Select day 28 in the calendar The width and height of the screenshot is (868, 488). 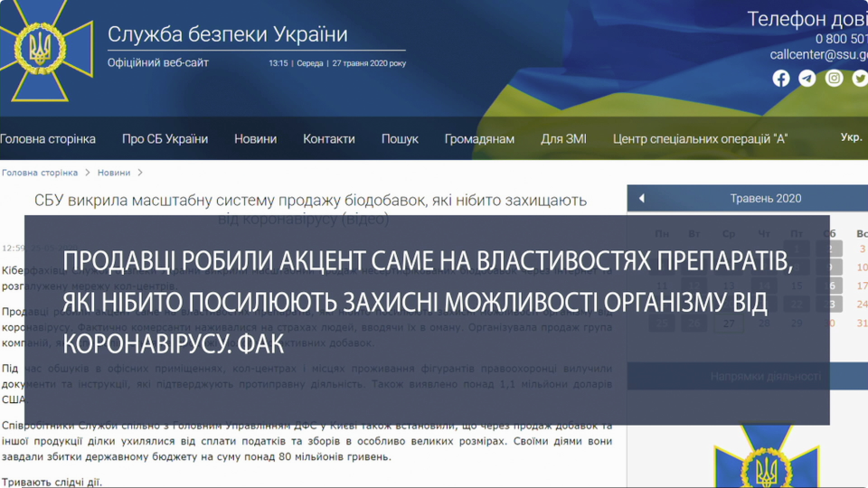(764, 324)
